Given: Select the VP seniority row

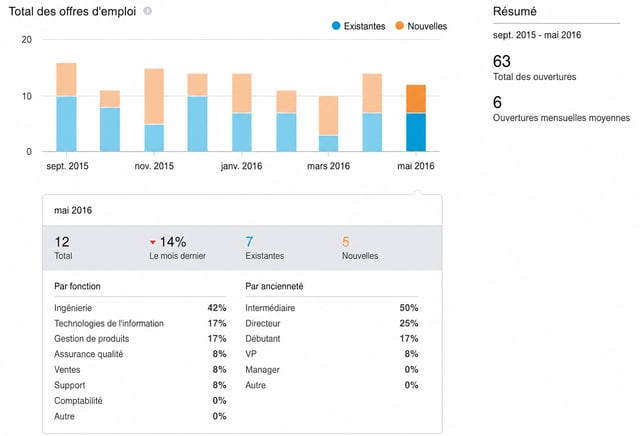Looking at the screenshot, I should tap(331, 354).
